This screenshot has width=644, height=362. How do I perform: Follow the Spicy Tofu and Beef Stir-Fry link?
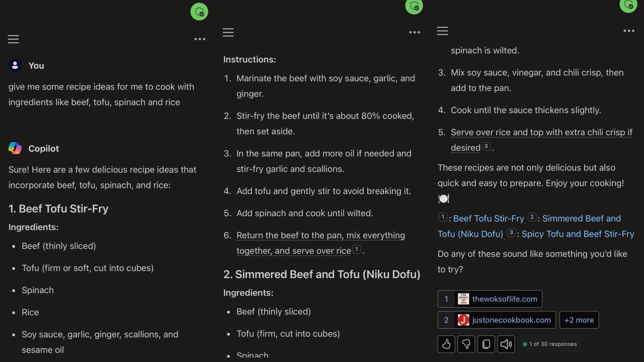pyautogui.click(x=578, y=234)
